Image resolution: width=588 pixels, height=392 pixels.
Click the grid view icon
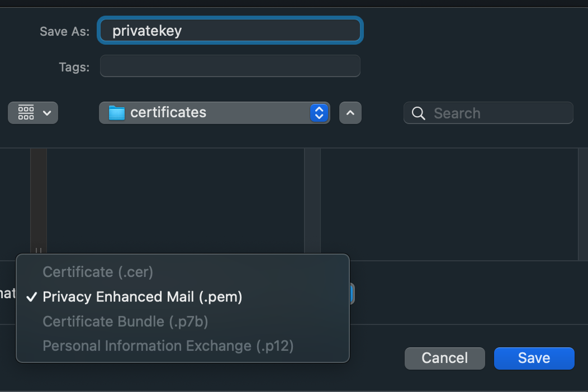pos(26,112)
